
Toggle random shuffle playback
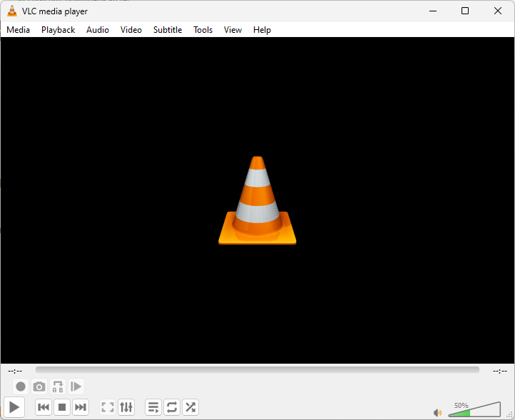click(x=190, y=407)
